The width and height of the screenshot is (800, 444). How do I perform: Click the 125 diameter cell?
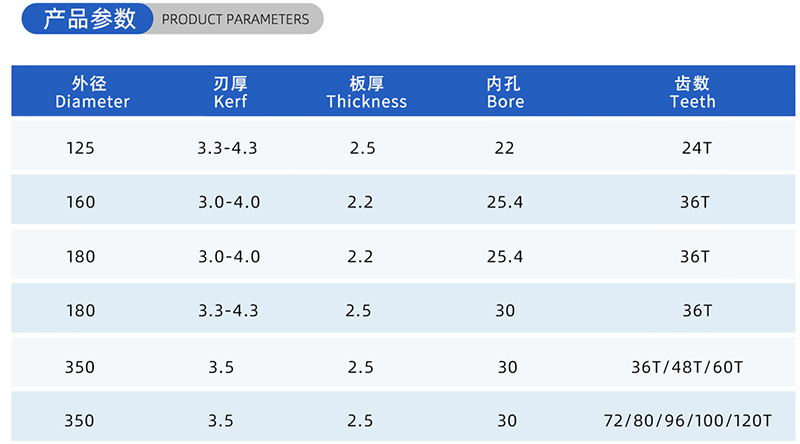(x=80, y=148)
